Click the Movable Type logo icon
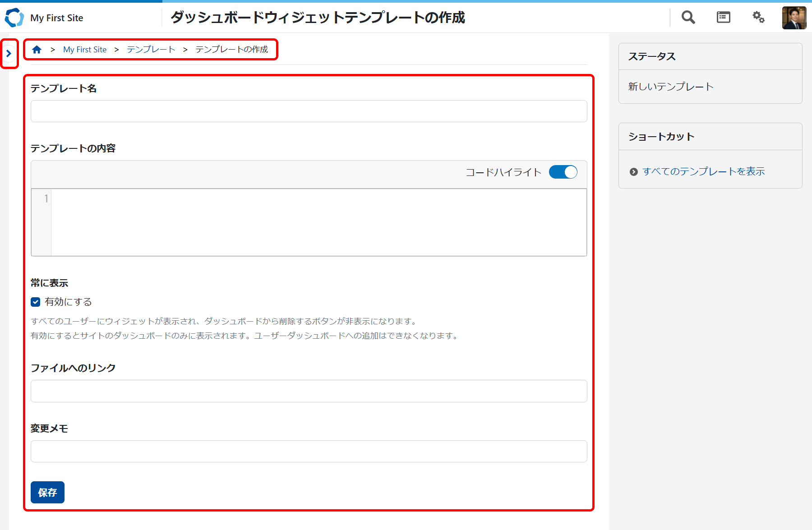Screen dimensions: 812x530 click(14, 18)
